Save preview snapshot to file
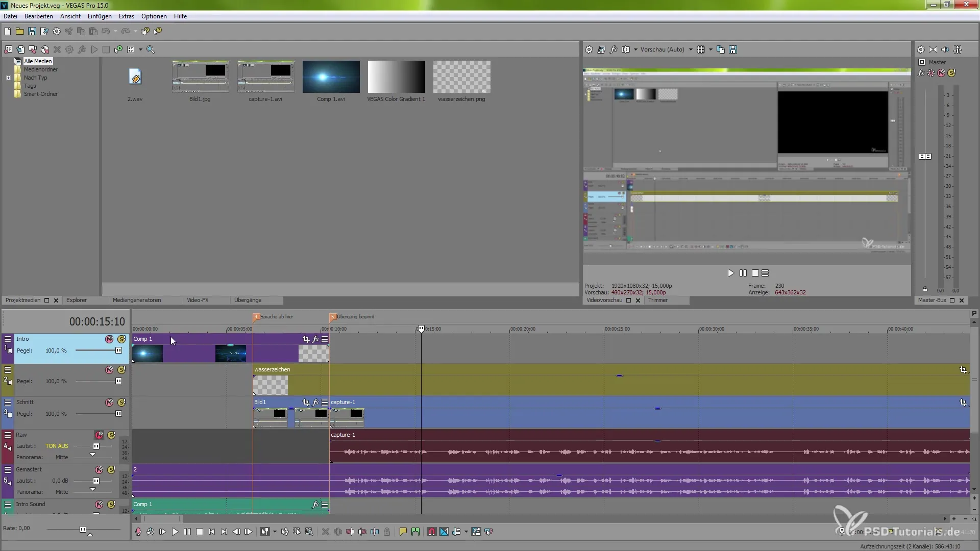The width and height of the screenshot is (980, 551). click(733, 49)
